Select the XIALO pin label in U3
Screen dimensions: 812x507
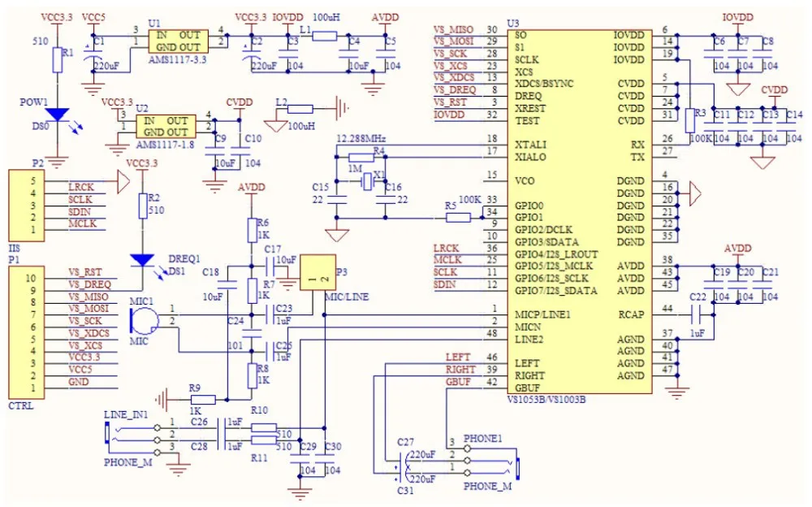pos(530,157)
